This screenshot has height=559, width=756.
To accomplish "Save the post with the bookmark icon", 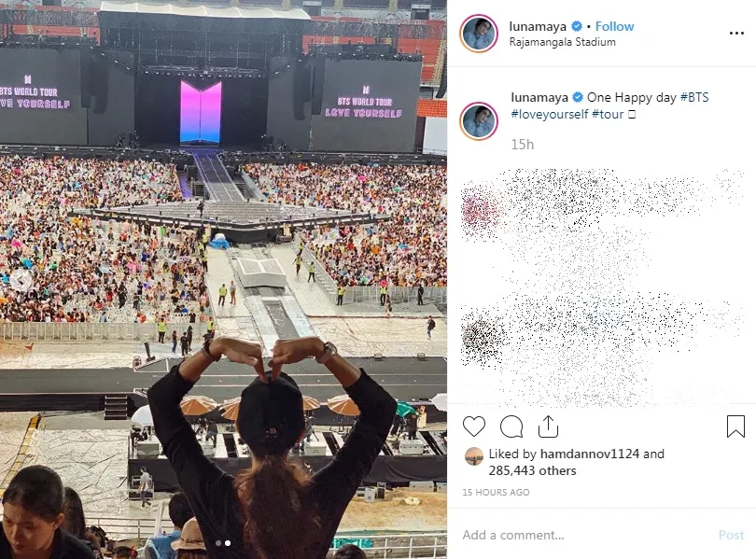I will point(735,426).
